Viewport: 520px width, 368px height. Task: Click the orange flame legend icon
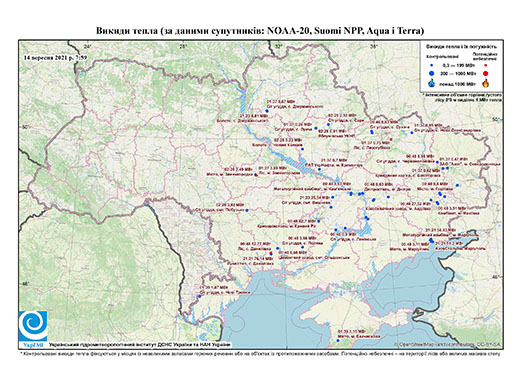(x=486, y=83)
